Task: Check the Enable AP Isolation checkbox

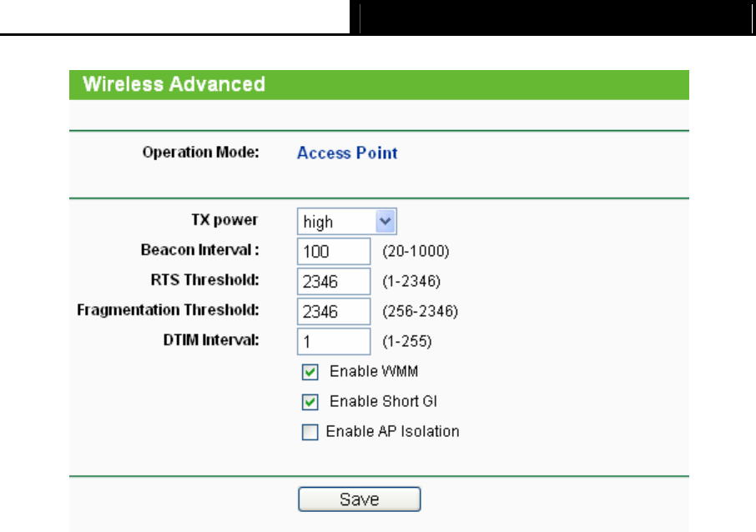Action: [310, 432]
